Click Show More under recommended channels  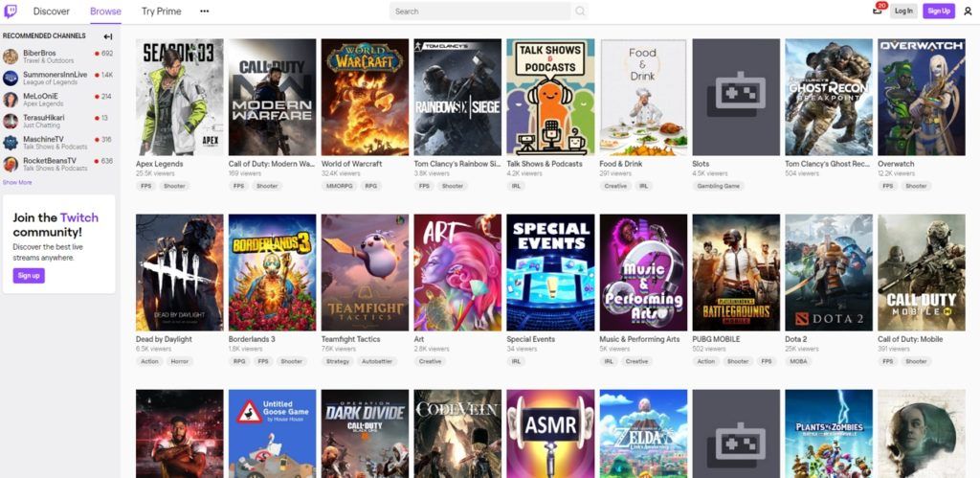(x=17, y=183)
